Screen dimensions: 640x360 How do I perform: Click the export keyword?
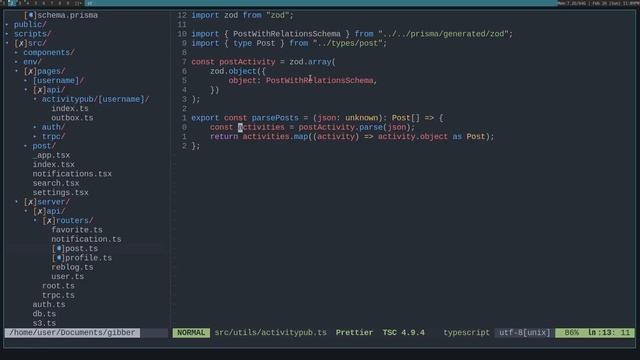click(205, 118)
